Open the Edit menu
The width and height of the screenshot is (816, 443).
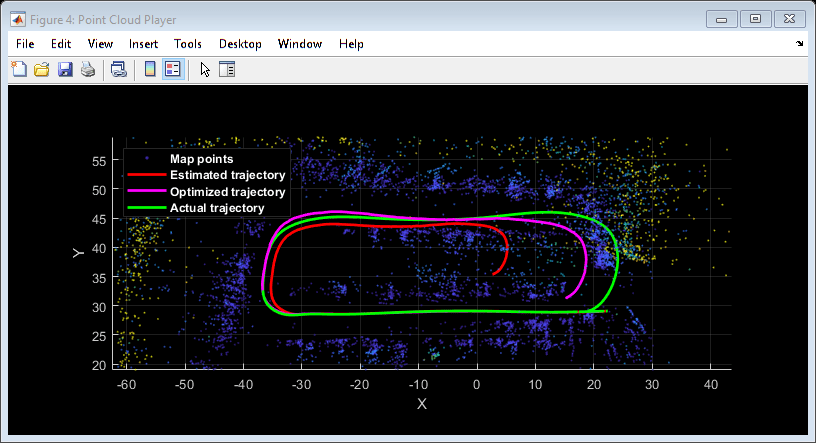pos(61,44)
